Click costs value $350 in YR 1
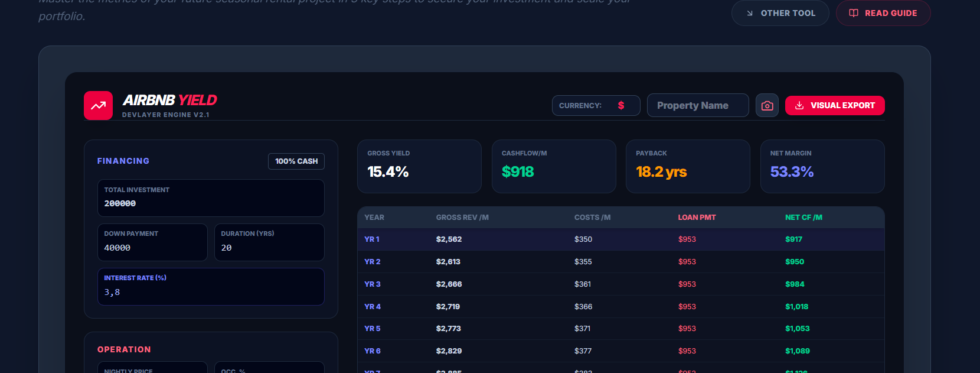Viewport: 980px width, 373px height. pos(583,239)
